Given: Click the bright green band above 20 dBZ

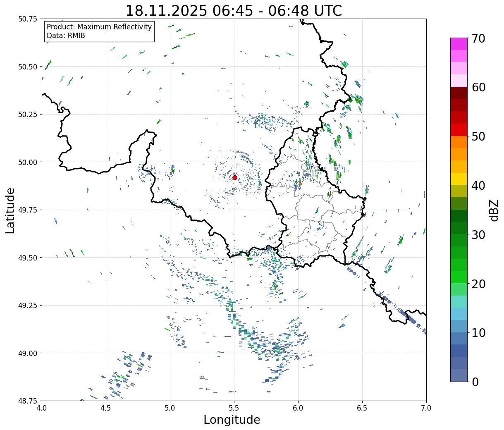Looking at the screenshot, I should click(x=459, y=277).
